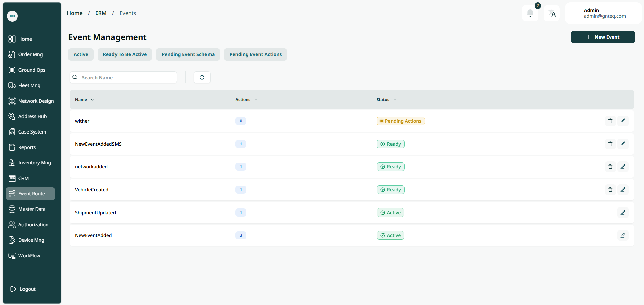Open Event Route in the sidebar
This screenshot has width=644, height=305.
coord(30,194)
